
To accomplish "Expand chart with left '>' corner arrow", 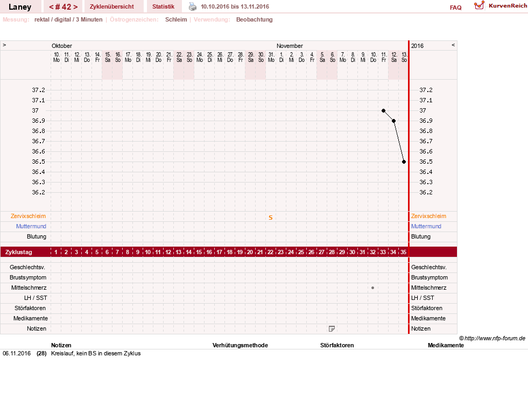I will pyautogui.click(x=4, y=45).
